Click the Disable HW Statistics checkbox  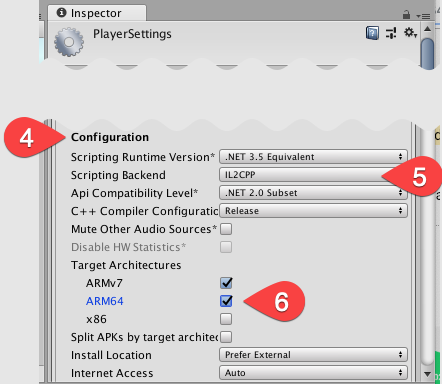tap(226, 247)
